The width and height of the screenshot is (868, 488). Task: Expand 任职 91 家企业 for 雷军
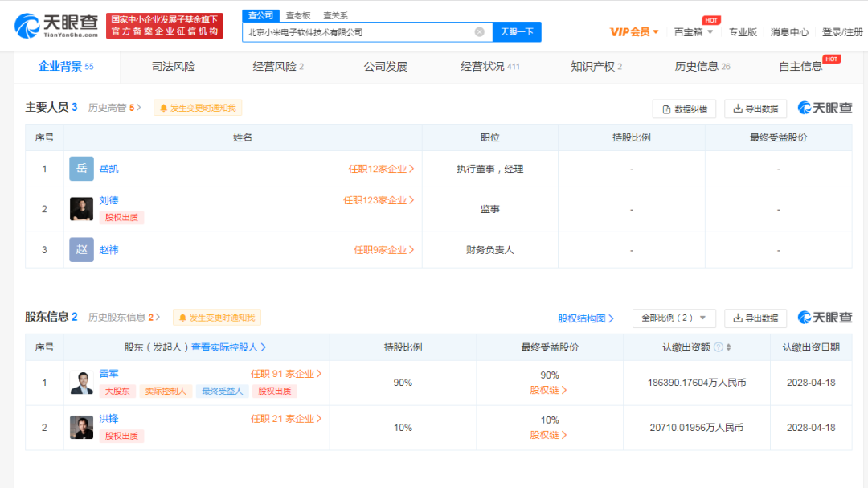[286, 374]
